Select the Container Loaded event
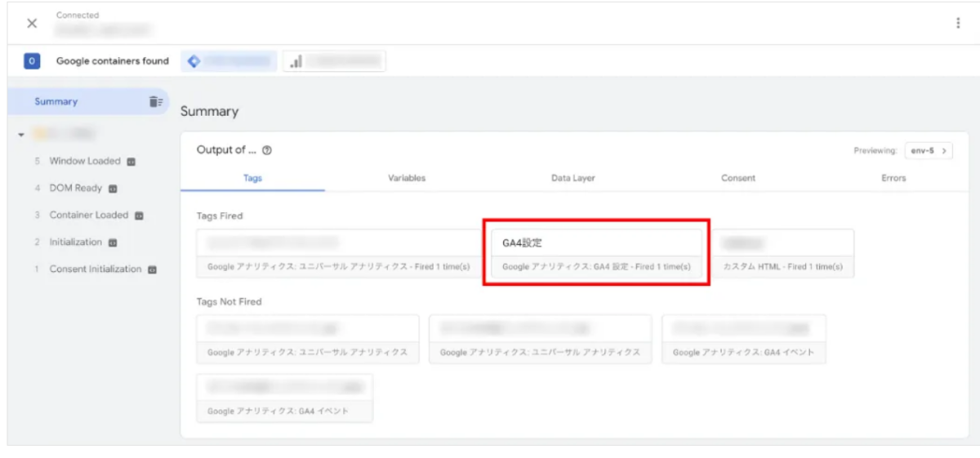The width and height of the screenshot is (980, 458). click(x=88, y=215)
